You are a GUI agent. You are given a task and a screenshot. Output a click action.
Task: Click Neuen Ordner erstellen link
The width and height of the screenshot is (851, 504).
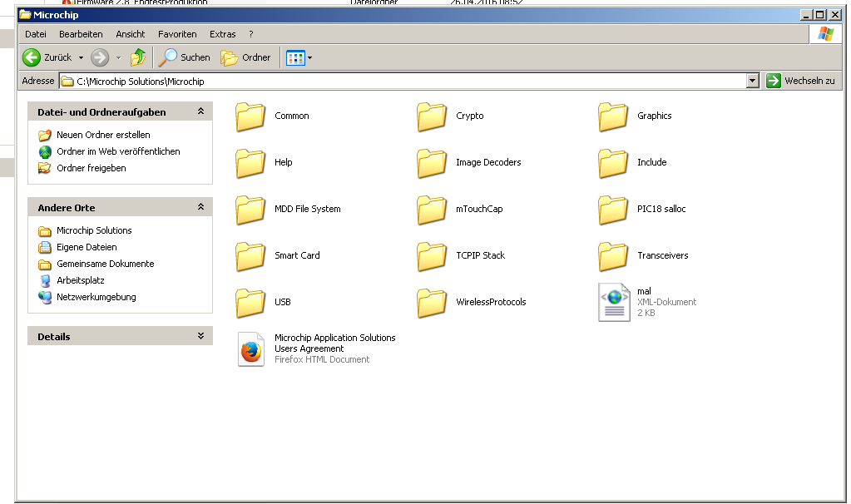click(x=103, y=135)
